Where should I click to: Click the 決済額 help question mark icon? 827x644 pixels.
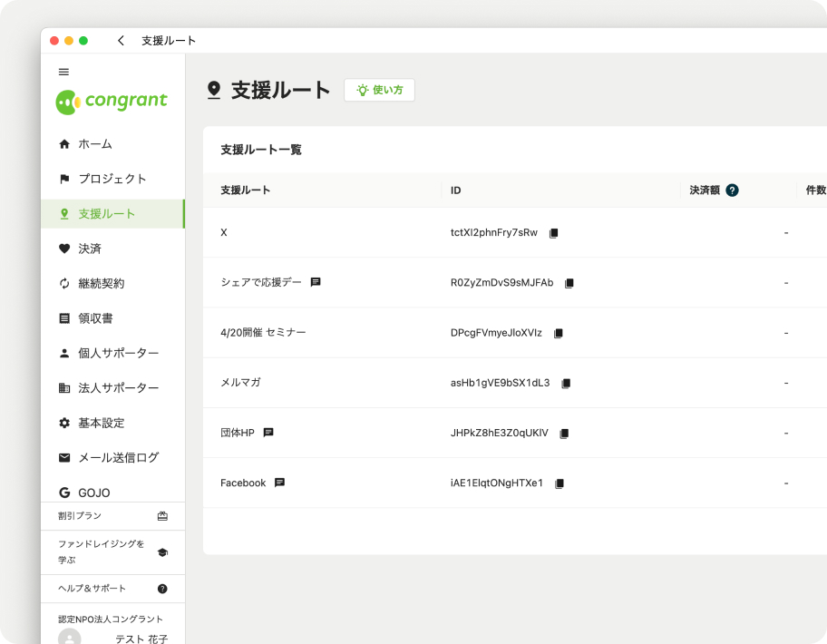click(732, 190)
